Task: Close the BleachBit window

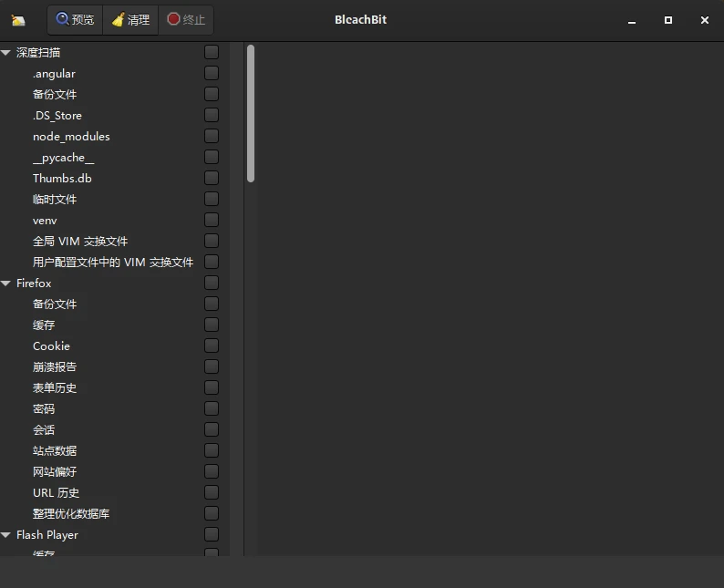Action: click(705, 20)
